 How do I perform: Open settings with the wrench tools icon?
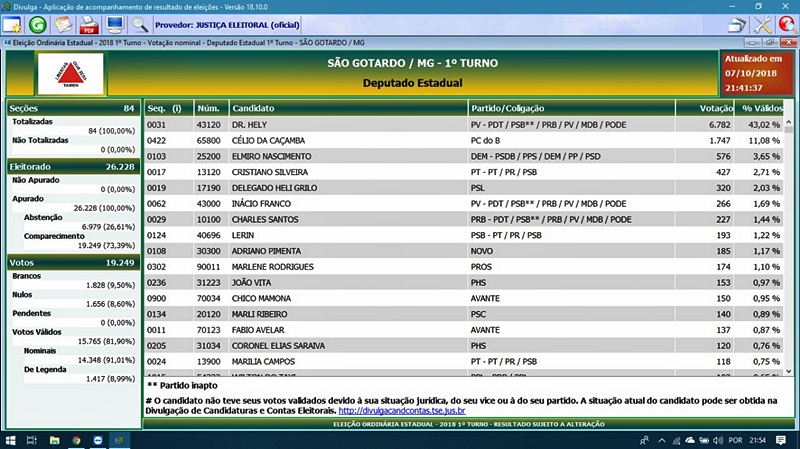[762, 25]
